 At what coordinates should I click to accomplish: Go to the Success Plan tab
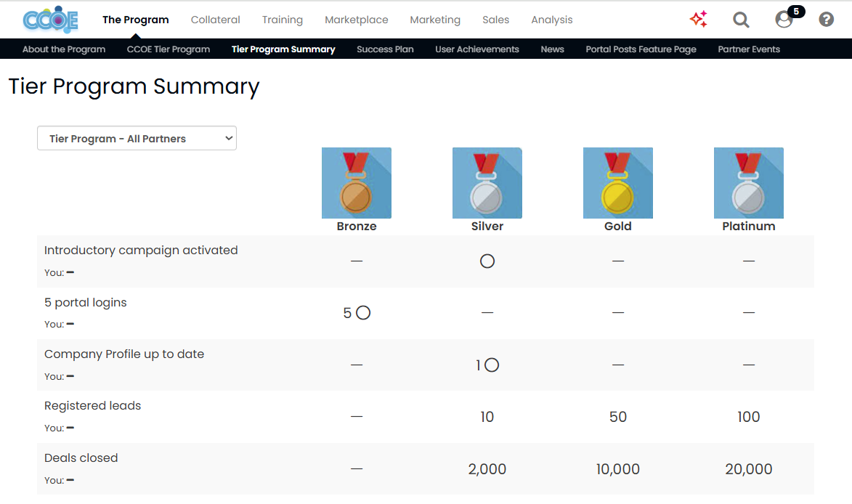point(385,49)
